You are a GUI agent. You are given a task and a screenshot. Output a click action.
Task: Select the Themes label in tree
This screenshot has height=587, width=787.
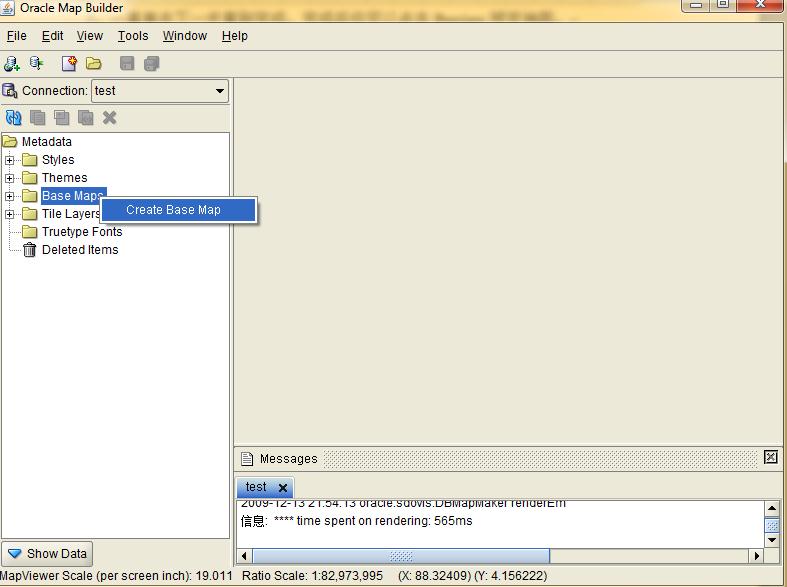[65, 178]
